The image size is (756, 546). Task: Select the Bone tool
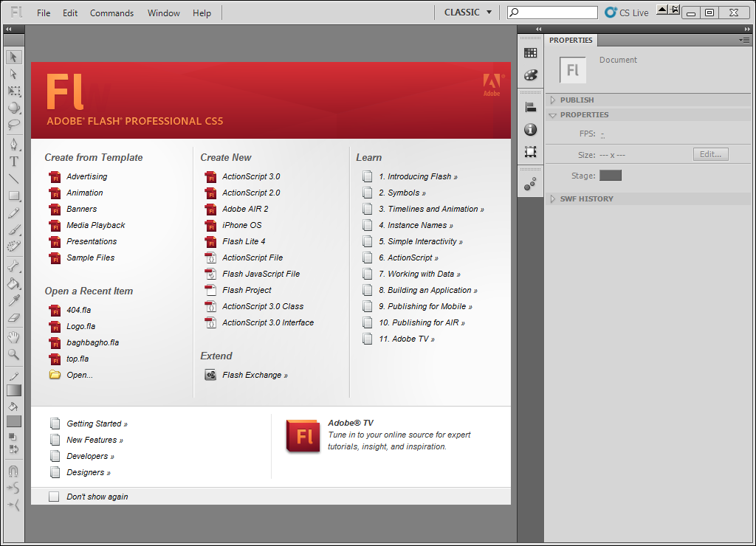13,266
